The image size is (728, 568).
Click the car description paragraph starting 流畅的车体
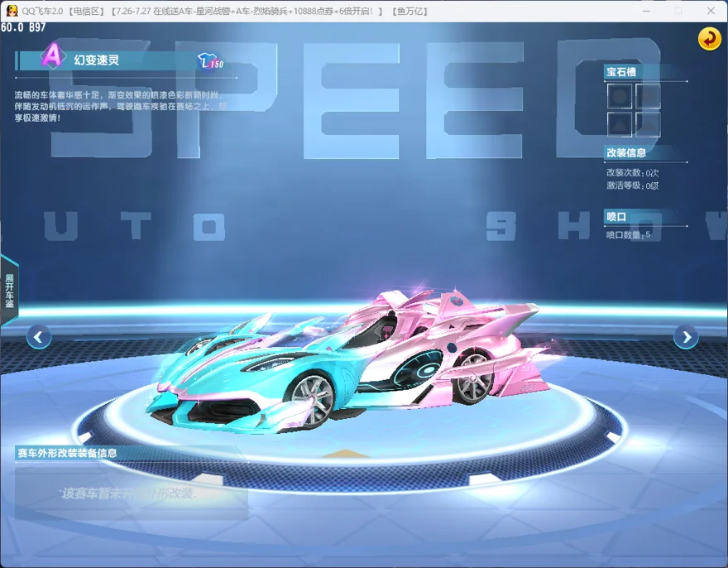click(x=121, y=107)
